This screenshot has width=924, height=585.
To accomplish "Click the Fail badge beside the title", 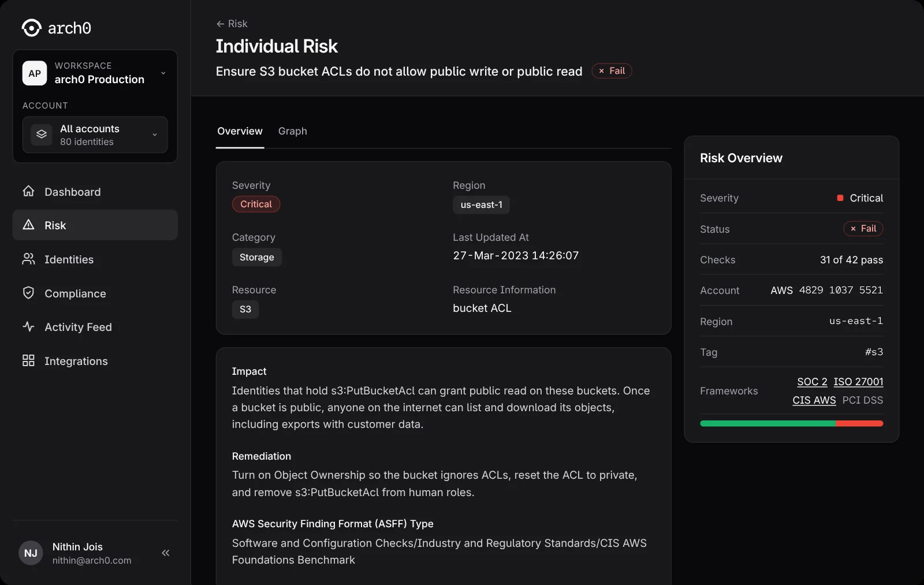I will pyautogui.click(x=612, y=71).
